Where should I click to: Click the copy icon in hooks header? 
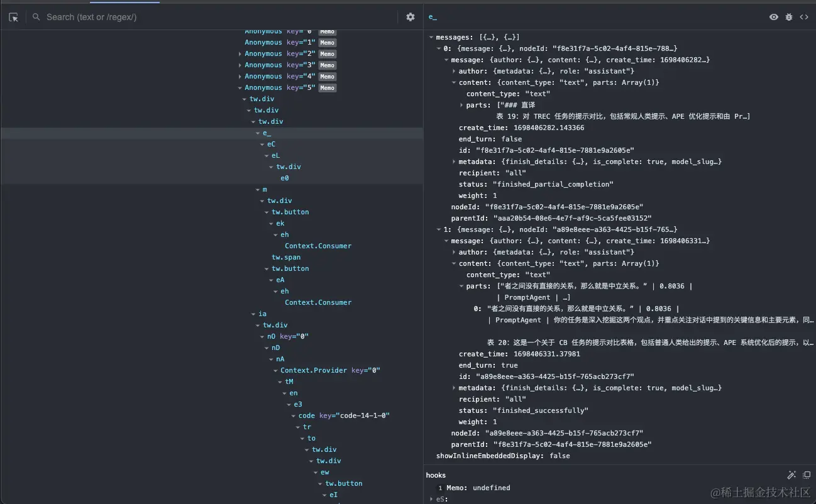point(807,475)
